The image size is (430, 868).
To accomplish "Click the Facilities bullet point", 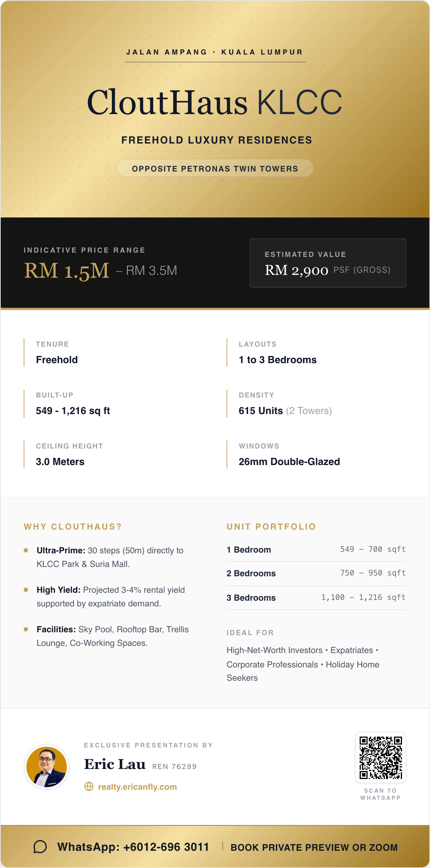I will 112,636.
